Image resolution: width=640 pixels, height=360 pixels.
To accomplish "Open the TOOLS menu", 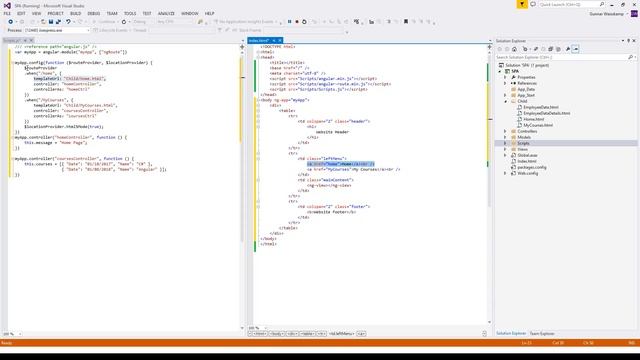I will pyautogui.click(x=130, y=13).
